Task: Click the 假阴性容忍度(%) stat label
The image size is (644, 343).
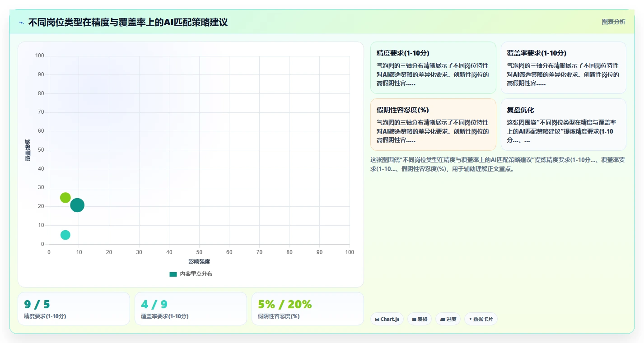Action: coord(279,316)
